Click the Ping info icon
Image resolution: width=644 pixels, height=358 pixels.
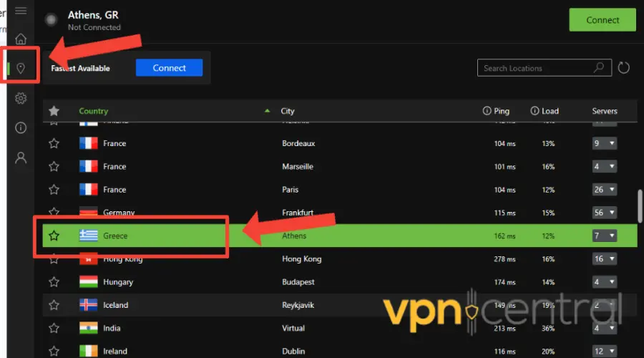coord(487,110)
